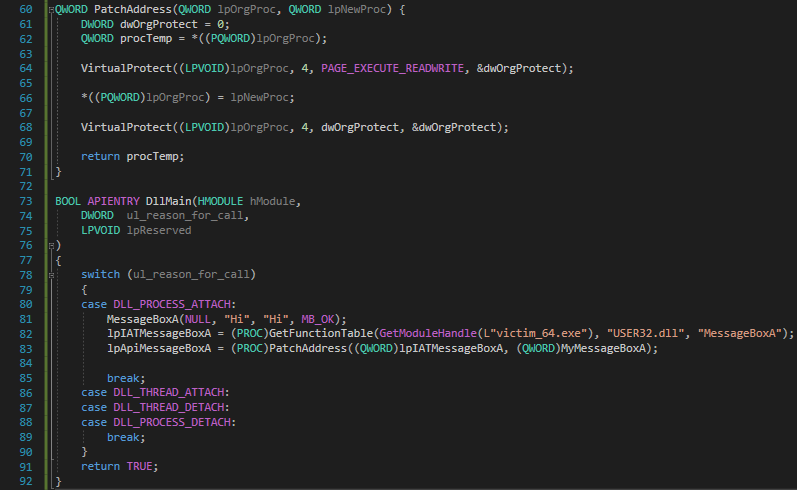
Task: Place cursor on lpReserved parameter
Action: pyautogui.click(x=159, y=230)
